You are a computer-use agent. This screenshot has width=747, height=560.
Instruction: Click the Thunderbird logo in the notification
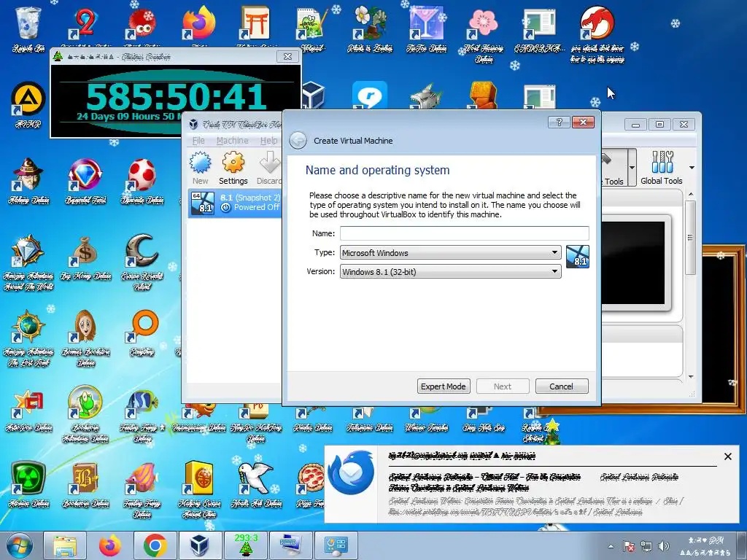pyautogui.click(x=352, y=472)
